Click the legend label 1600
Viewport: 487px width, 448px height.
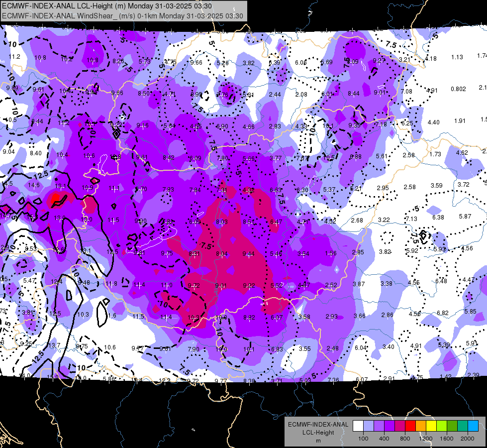(447, 439)
